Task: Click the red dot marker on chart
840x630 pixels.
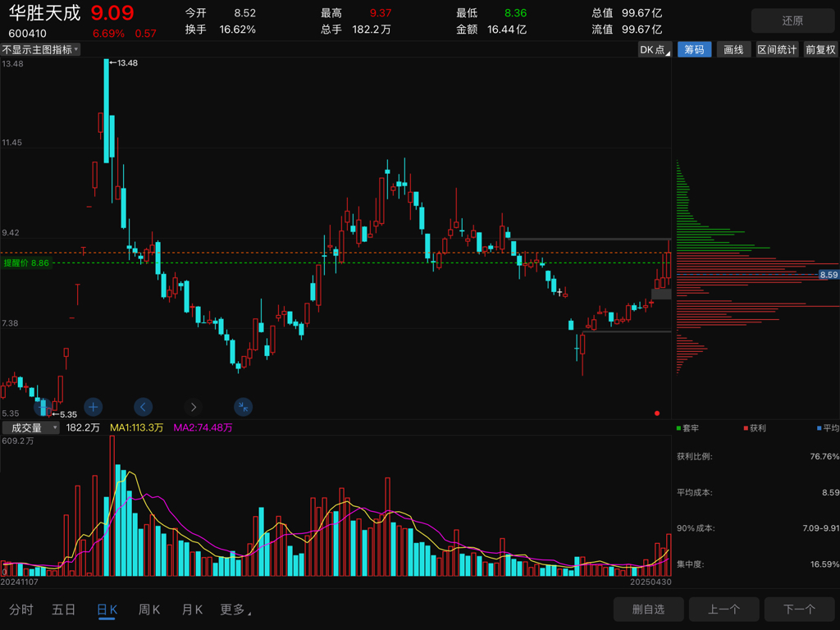Action: click(657, 413)
